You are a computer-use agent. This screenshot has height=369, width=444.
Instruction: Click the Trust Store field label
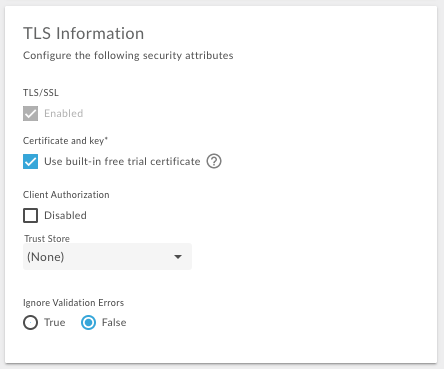47,239
